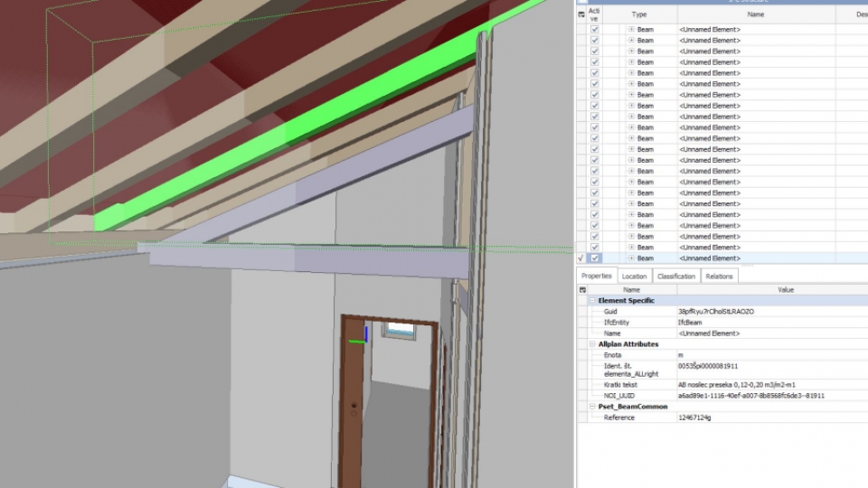
Task: Expand the first Beam tree row
Action: pyautogui.click(x=631, y=30)
